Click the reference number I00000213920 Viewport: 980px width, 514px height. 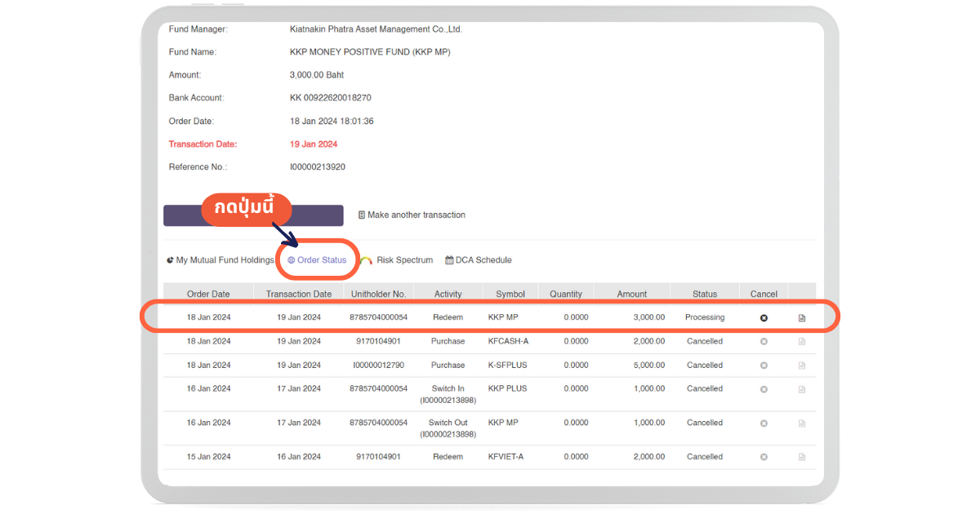point(318,167)
